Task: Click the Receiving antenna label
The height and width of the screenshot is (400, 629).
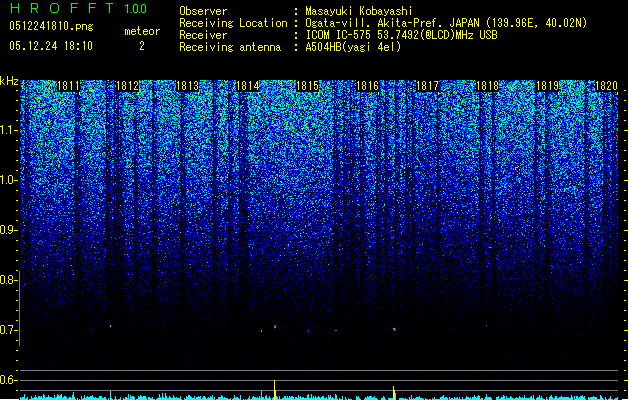Action: point(230,47)
